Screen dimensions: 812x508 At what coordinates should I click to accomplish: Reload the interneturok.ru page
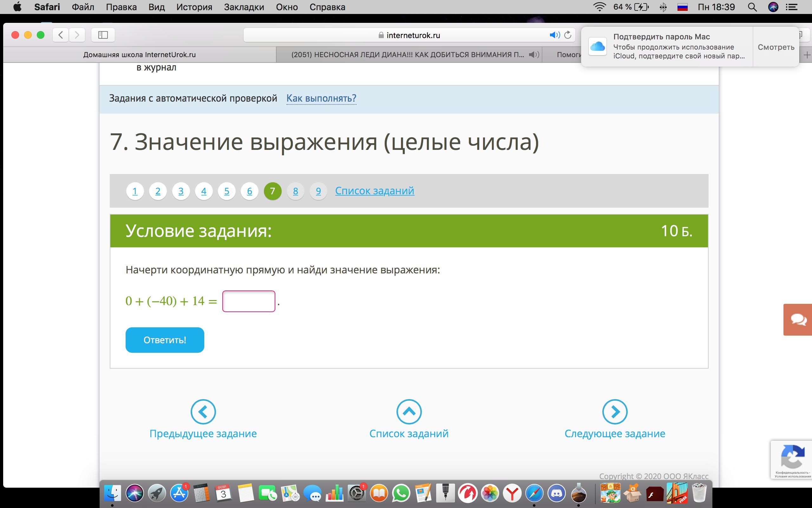[568, 35]
